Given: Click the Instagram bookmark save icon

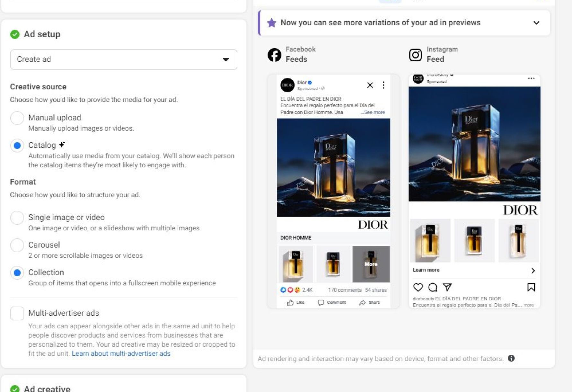Looking at the screenshot, I should click(531, 287).
